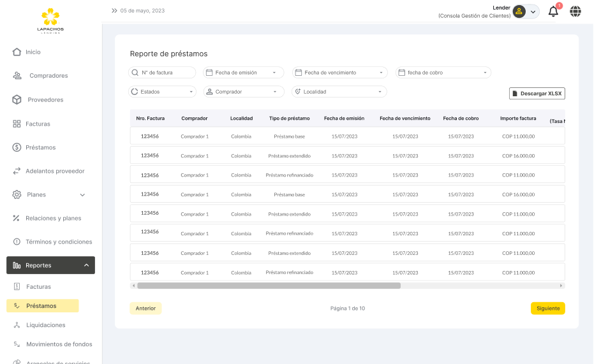
Task: Download the report with Descargar XLSX
Action: pos(537,94)
